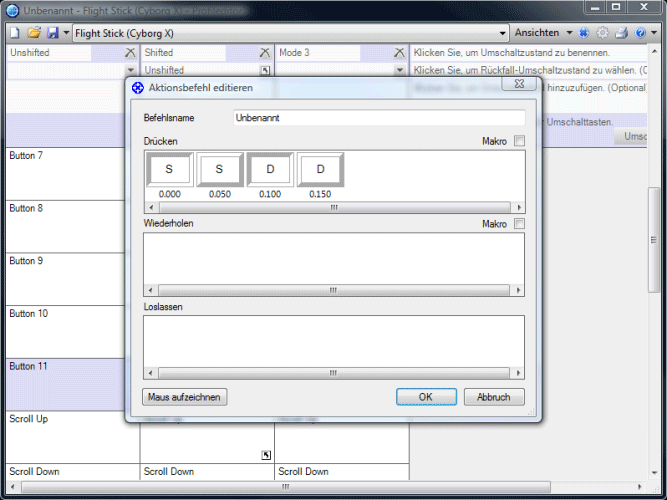Click the new profile icon in toolbar

click(15, 33)
